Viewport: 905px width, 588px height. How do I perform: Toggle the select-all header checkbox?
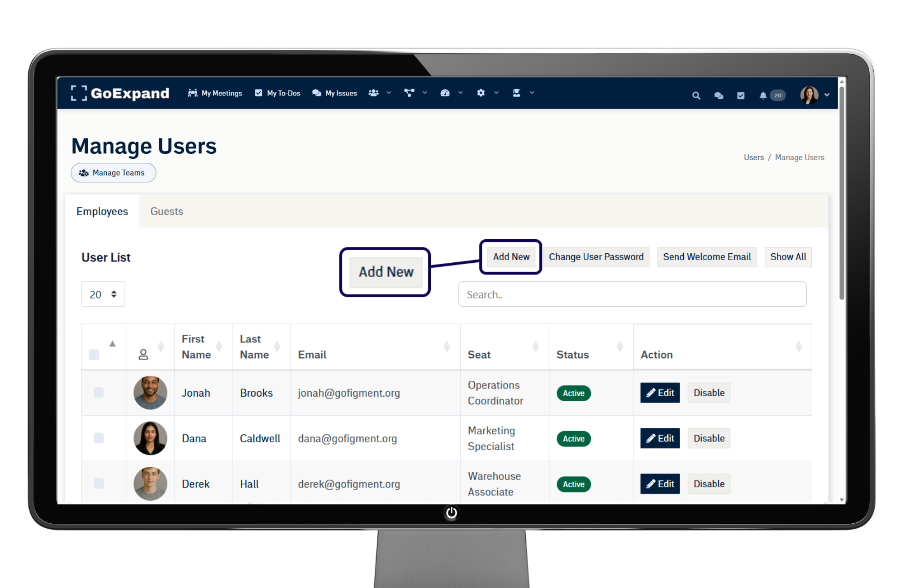pos(94,355)
